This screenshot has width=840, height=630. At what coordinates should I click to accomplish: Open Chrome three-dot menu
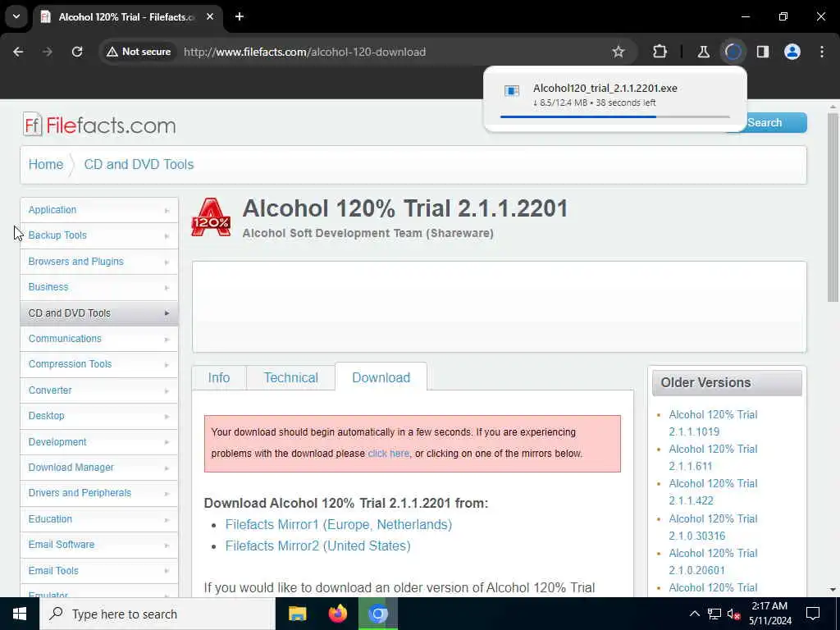(822, 52)
